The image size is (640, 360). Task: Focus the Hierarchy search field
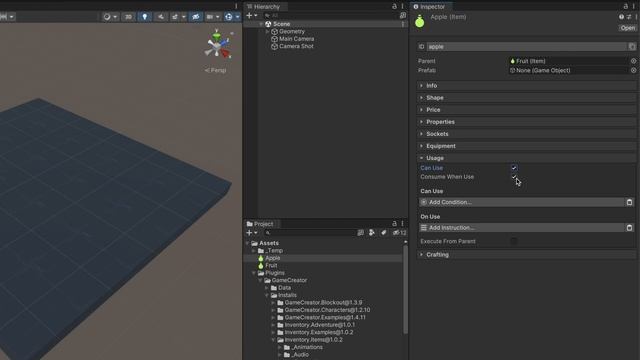331,16
